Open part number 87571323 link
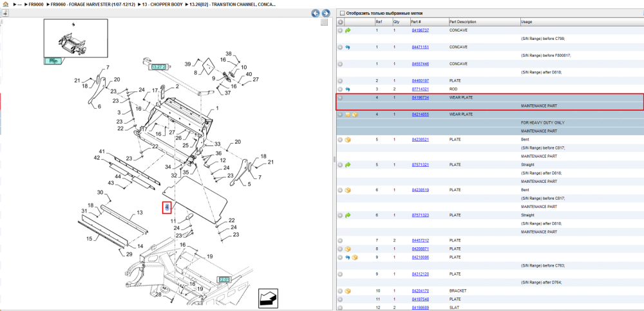Image resolution: width=644 pixels, height=311 pixels. (x=420, y=215)
